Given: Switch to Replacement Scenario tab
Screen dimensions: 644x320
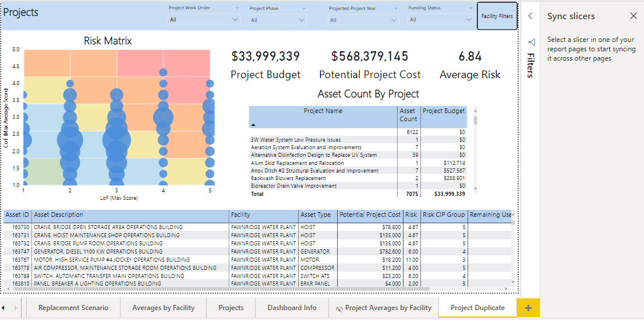Looking at the screenshot, I should 73,308.
